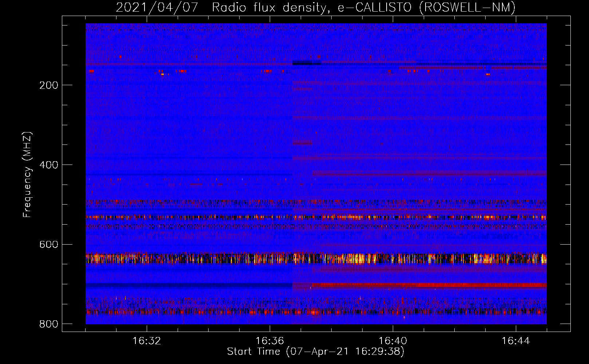Screen dimensions: 589x364
Task: Click the 600 frequency tick label
Action: (x=49, y=244)
